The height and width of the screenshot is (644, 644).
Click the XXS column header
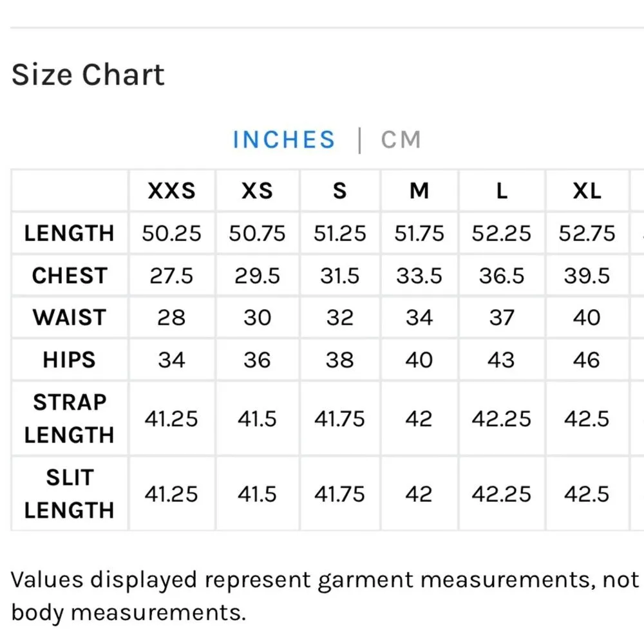(x=172, y=191)
